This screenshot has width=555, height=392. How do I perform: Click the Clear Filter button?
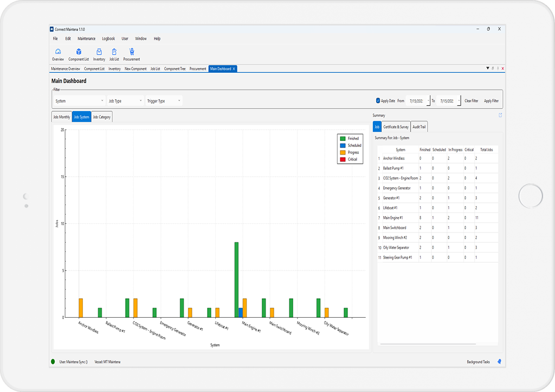pyautogui.click(x=471, y=101)
